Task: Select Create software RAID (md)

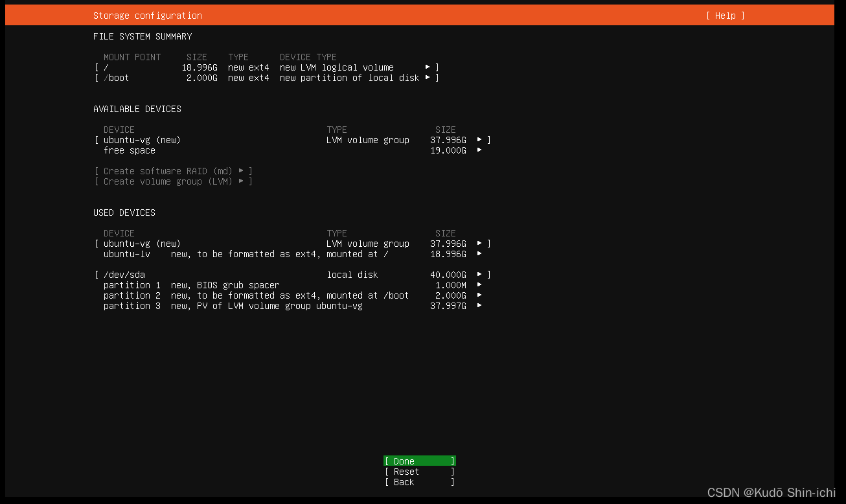Action: pos(174,171)
